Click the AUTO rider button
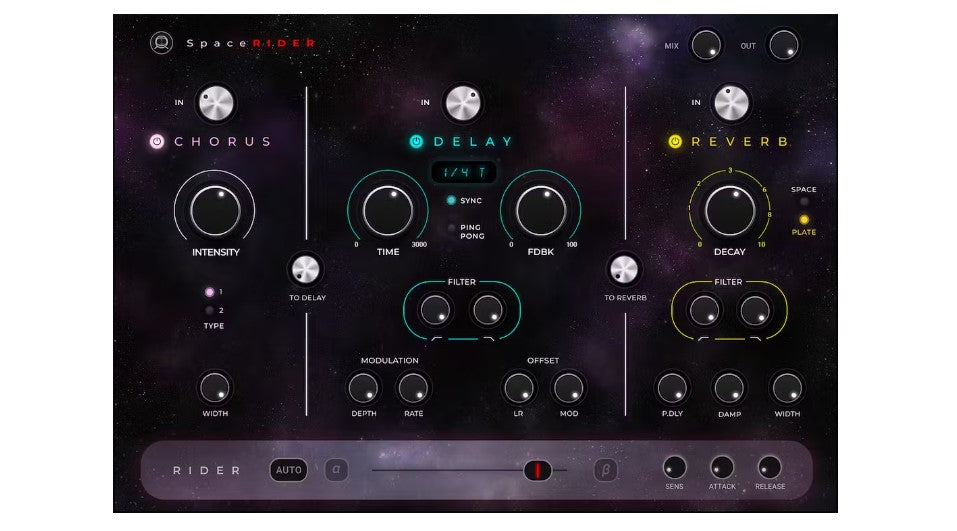 click(289, 470)
